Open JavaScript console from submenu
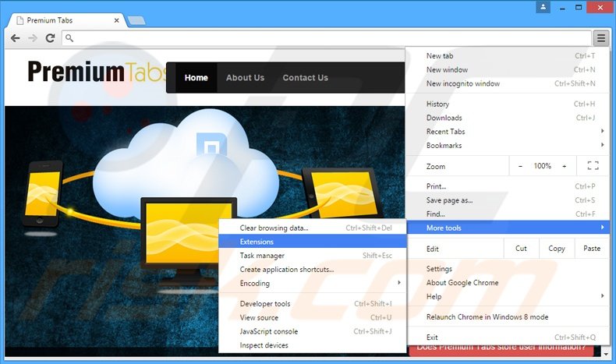 pos(313,331)
